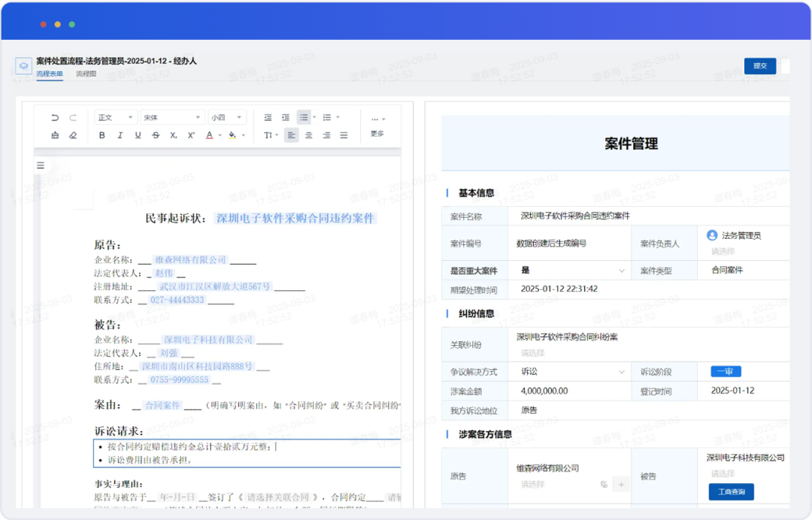
Task: Toggle the bulleted list
Action: point(304,117)
